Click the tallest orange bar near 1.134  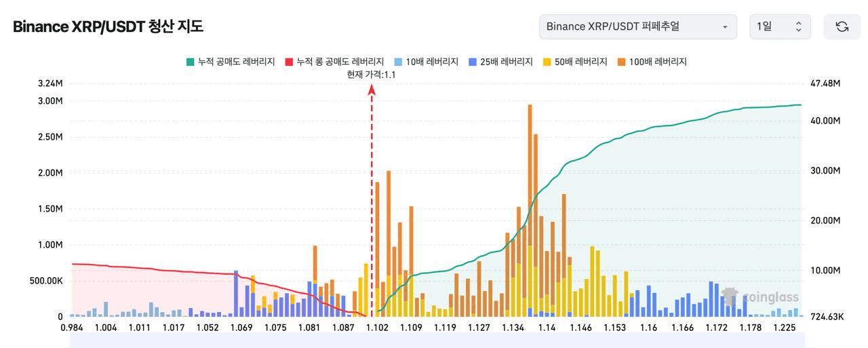point(530,210)
